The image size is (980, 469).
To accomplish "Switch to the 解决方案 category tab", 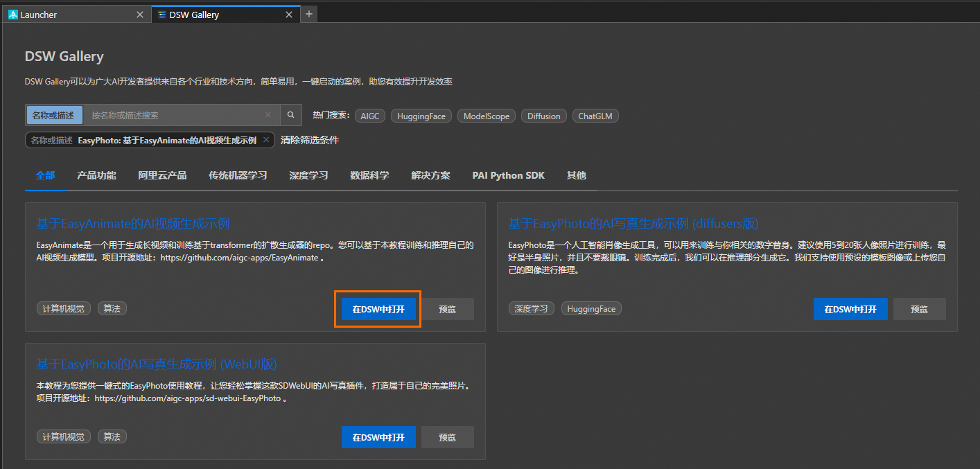I will 430,175.
